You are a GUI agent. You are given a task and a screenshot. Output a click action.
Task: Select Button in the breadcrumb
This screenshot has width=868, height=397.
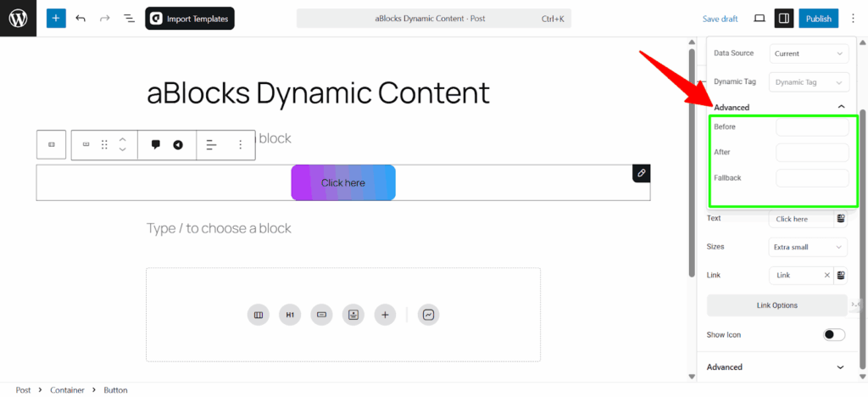(115, 390)
